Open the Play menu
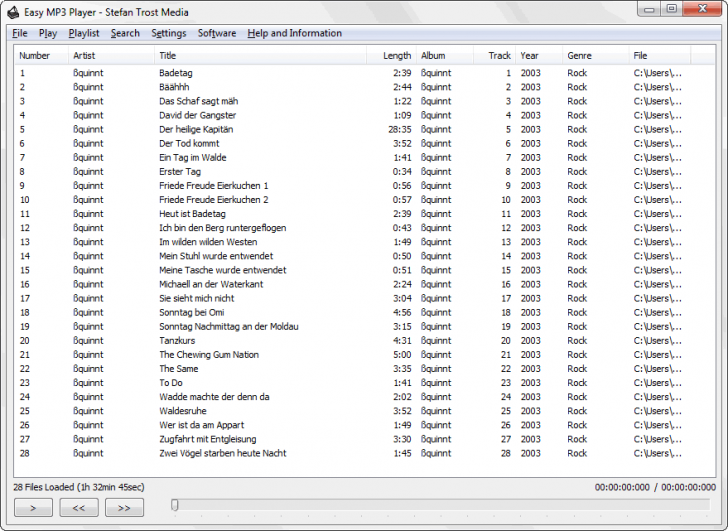This screenshot has height=531, width=728. [x=48, y=33]
